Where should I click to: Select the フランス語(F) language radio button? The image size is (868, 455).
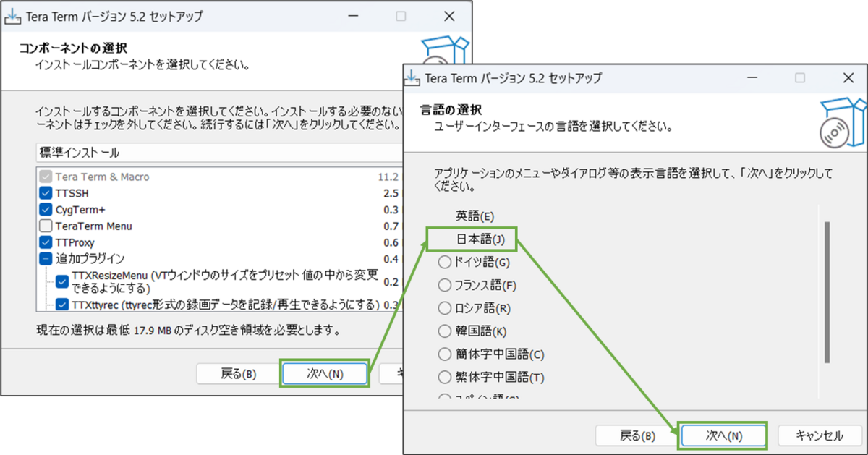444,285
